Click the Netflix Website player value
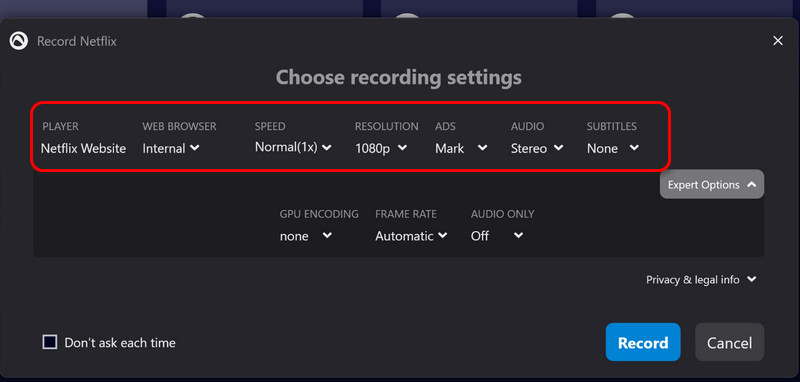This screenshot has width=800, height=382. (x=84, y=148)
